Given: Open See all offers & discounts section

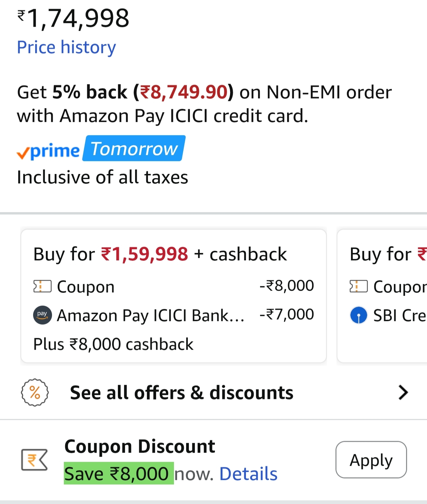Looking at the screenshot, I should [181, 392].
